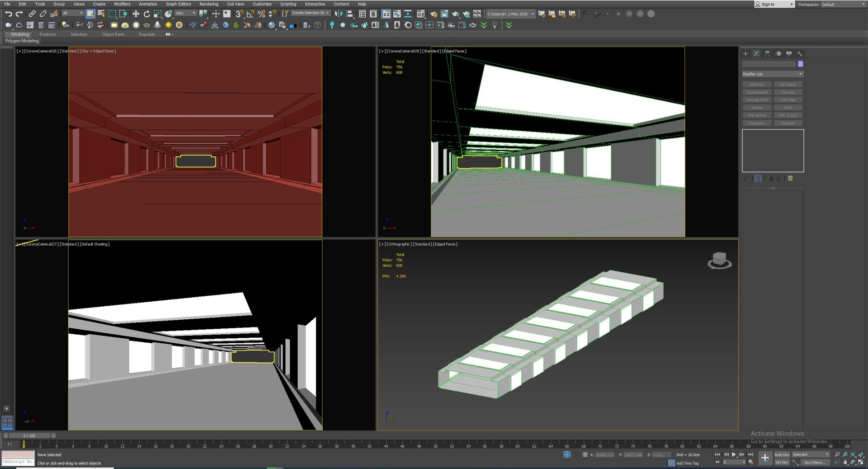Viewport: 868px width, 469px height.
Task: Open the selection filter All dropdown
Action: point(72,13)
